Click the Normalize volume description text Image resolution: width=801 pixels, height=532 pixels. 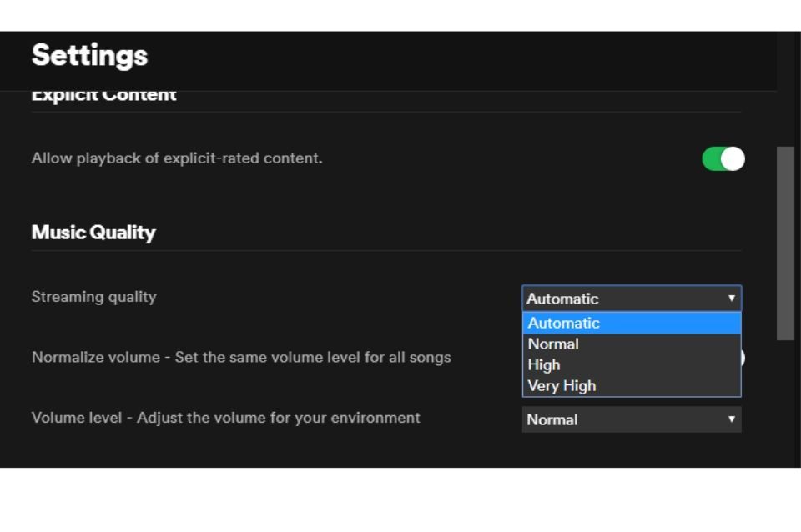click(x=240, y=357)
